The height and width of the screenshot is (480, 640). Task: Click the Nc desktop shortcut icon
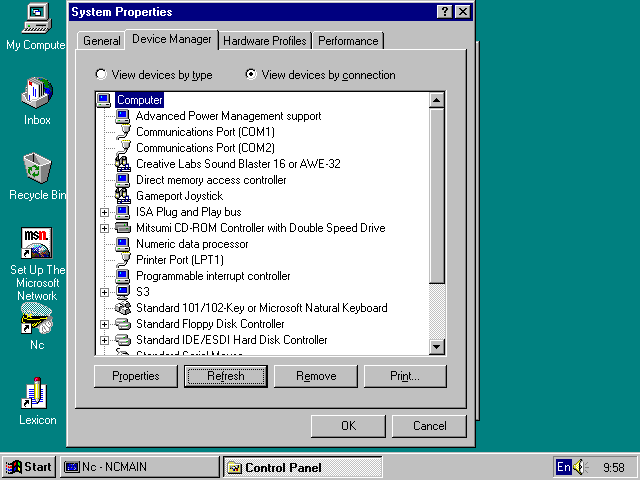tap(36, 319)
